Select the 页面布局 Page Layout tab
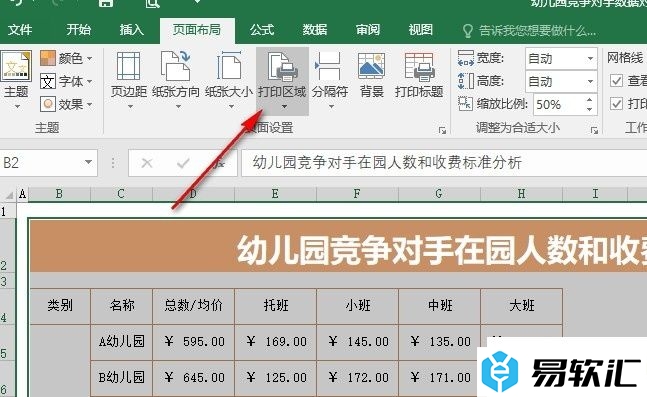Image resolution: width=647 pixels, height=397 pixels. pyautogui.click(x=197, y=30)
